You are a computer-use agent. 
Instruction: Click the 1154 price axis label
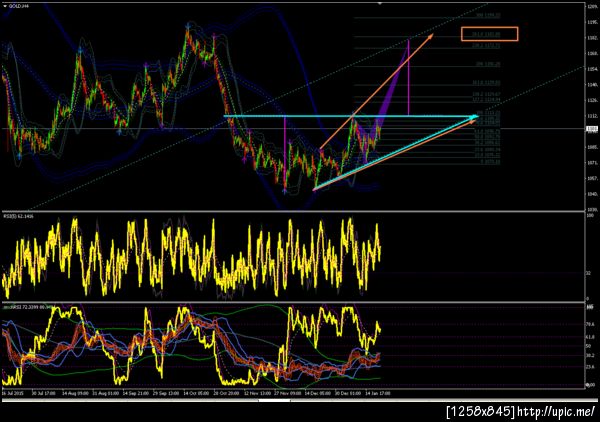coord(592,69)
